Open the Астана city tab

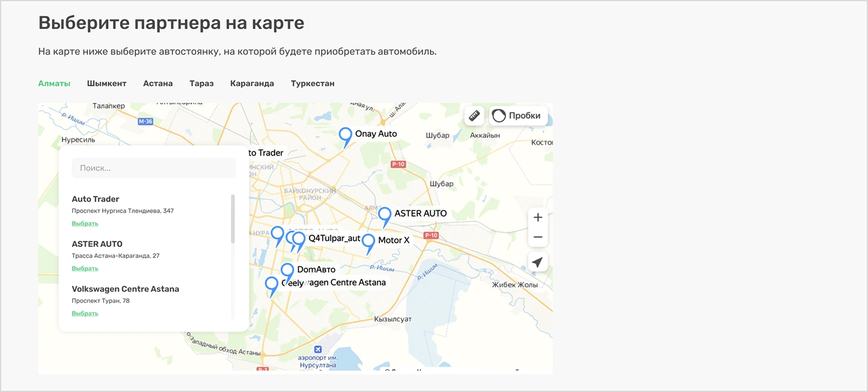click(x=158, y=83)
